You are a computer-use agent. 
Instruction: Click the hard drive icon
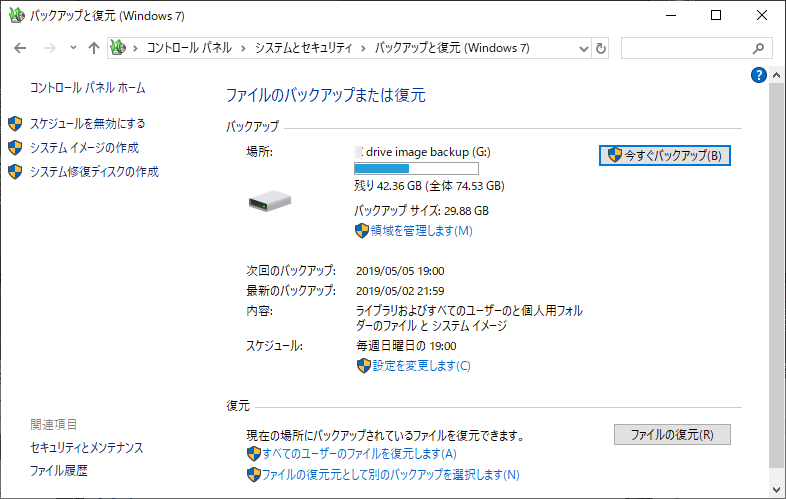coord(270,201)
